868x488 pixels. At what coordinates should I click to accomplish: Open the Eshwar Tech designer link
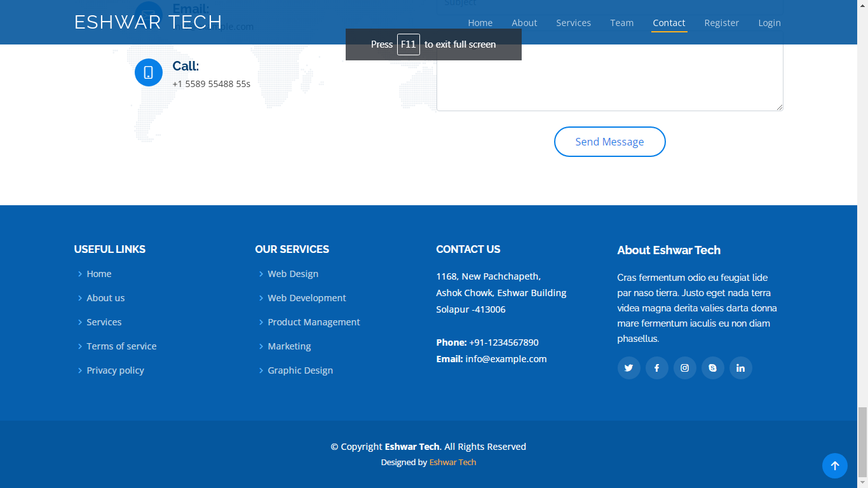452,462
